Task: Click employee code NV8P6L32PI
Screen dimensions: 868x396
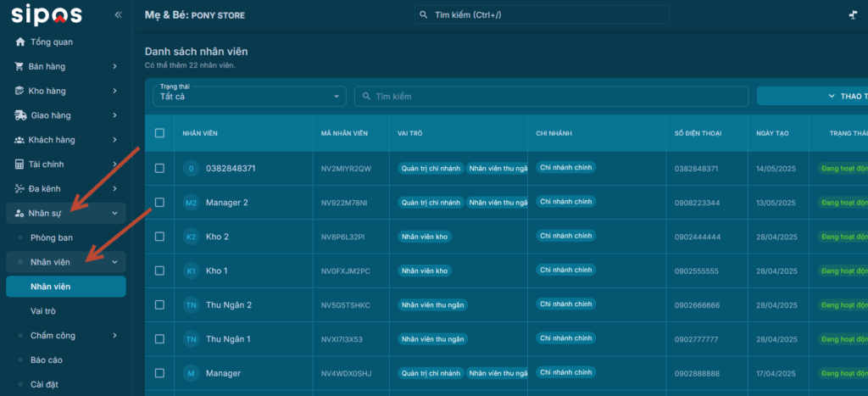Action: click(342, 237)
